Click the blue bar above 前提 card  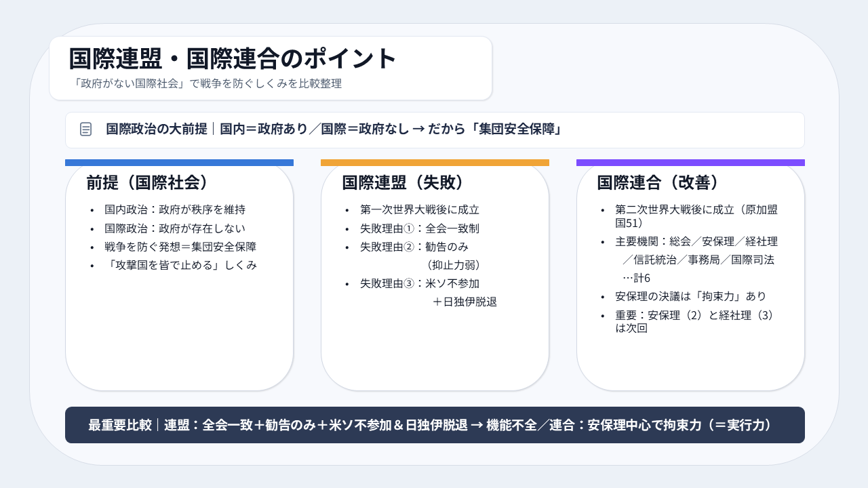tap(179, 163)
